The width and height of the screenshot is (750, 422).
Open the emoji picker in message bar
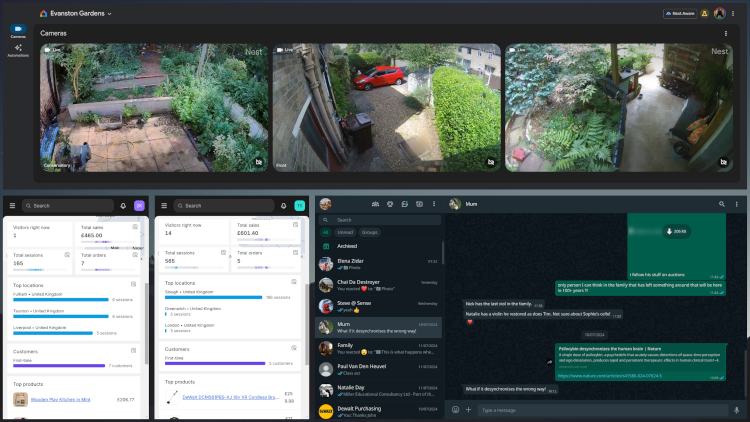click(x=456, y=409)
